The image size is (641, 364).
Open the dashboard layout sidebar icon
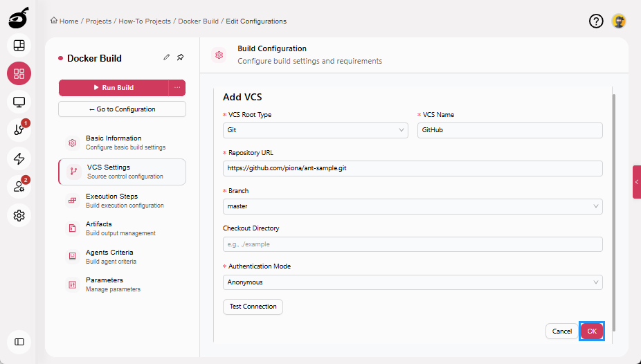pos(19,46)
